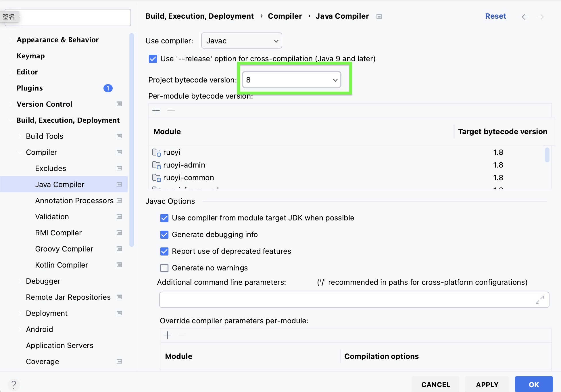Open the Plugins settings page
Image resolution: width=561 pixels, height=392 pixels.
tap(30, 88)
